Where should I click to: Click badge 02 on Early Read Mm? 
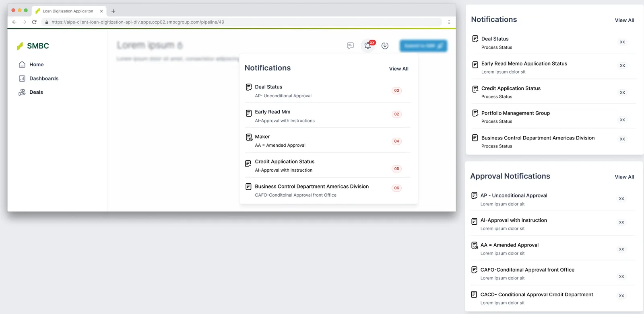pyautogui.click(x=396, y=114)
